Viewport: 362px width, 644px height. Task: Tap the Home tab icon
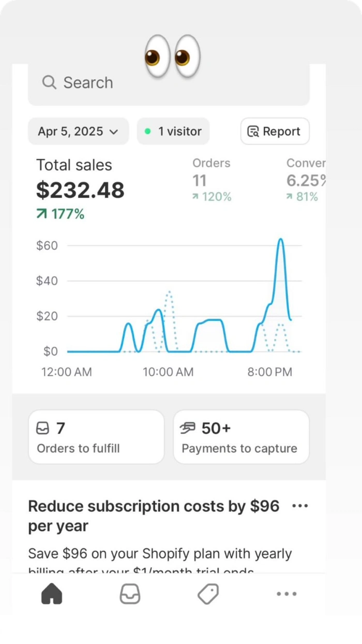pos(52,594)
